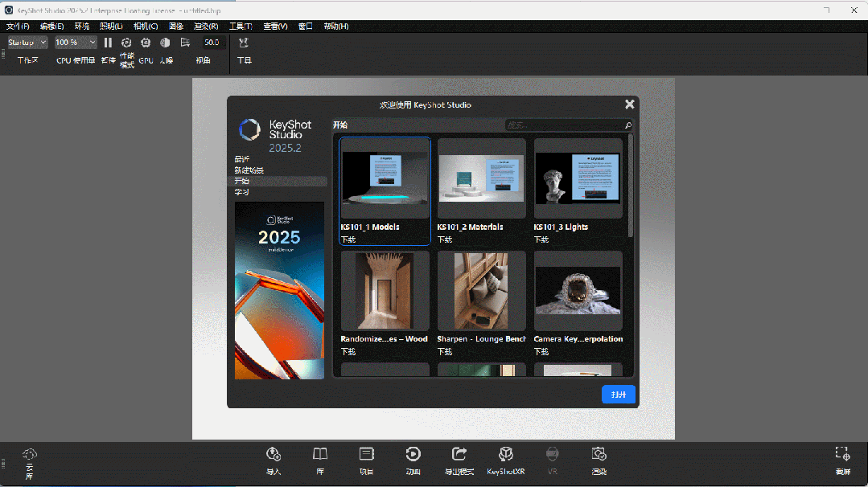The image size is (868, 487).
Task: Click the search field in welcome dialog
Action: coord(565,125)
